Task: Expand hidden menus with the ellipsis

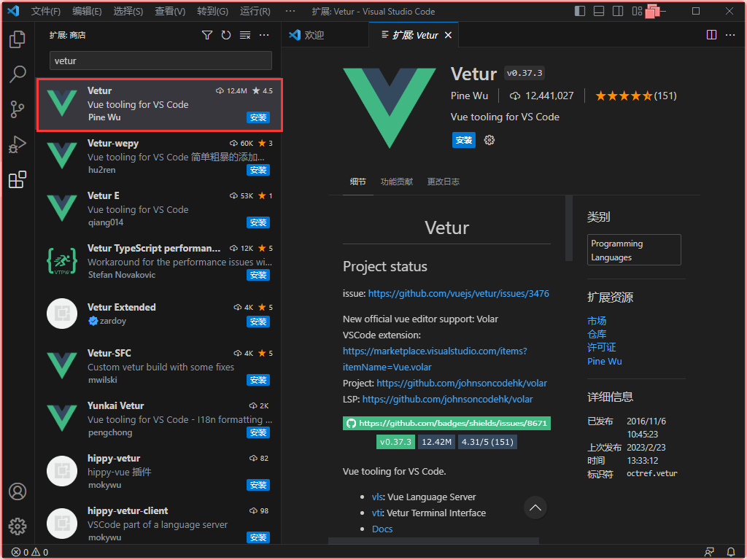Action: tap(290, 11)
